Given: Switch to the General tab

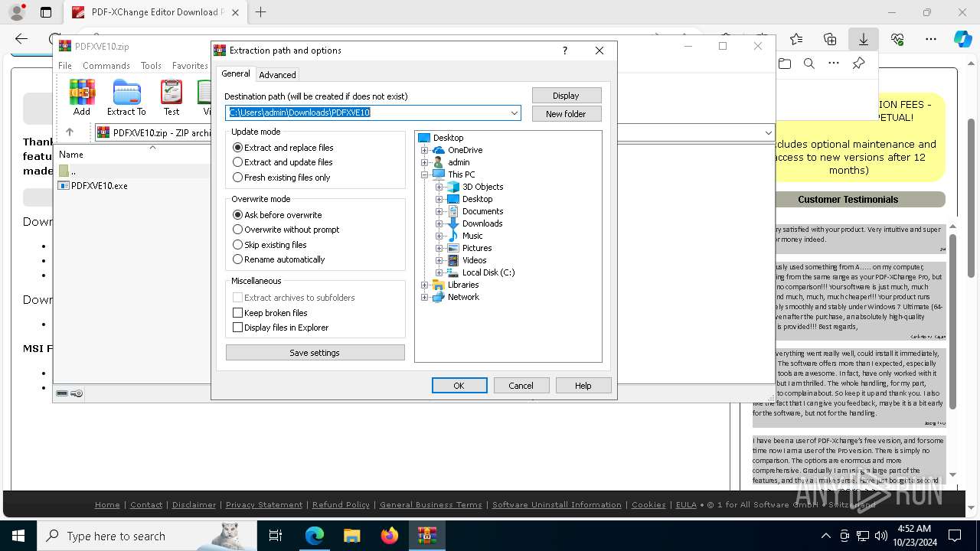Looking at the screenshot, I should [x=236, y=73].
